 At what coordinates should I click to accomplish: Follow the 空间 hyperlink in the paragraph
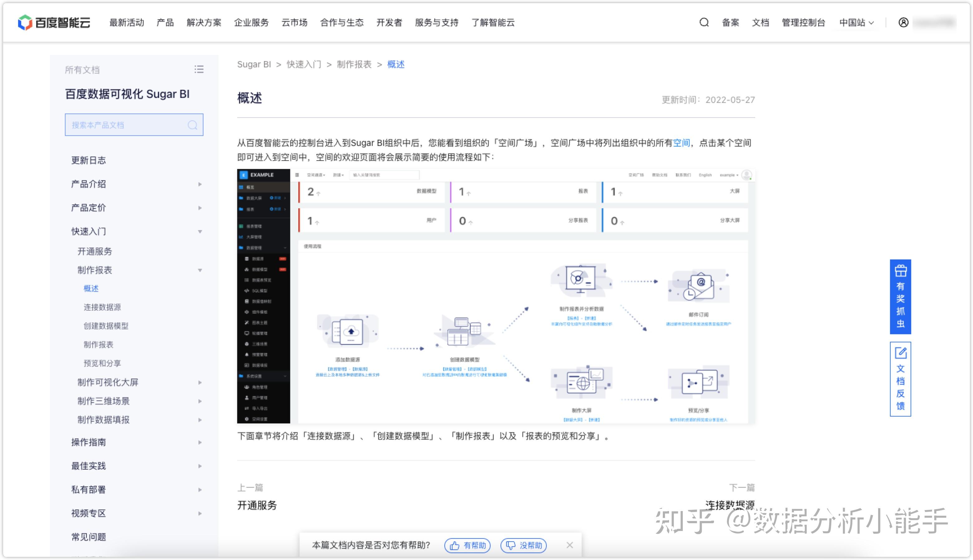[681, 143]
